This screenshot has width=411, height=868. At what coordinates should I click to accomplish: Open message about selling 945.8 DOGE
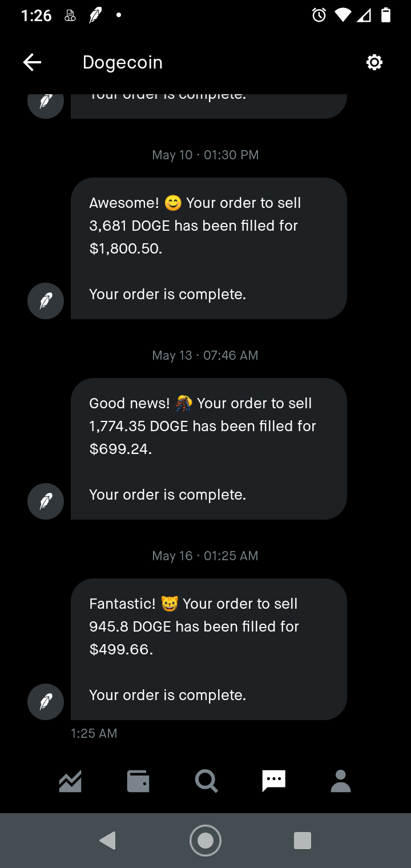208,649
